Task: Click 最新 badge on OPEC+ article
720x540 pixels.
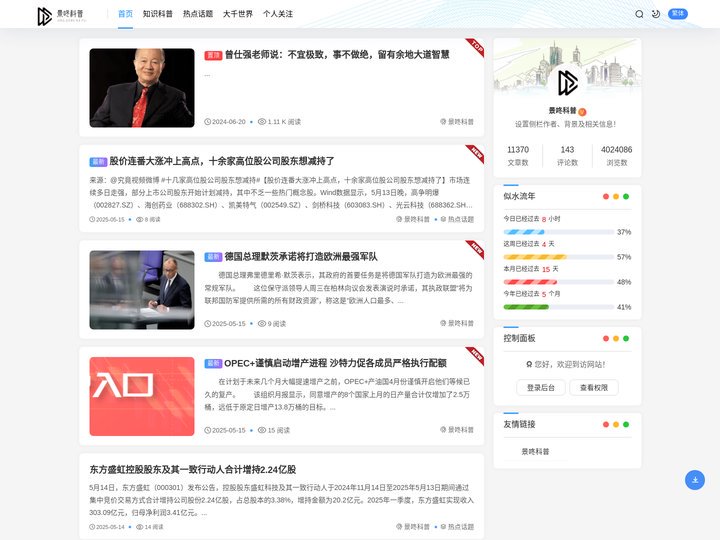Action: [213, 364]
